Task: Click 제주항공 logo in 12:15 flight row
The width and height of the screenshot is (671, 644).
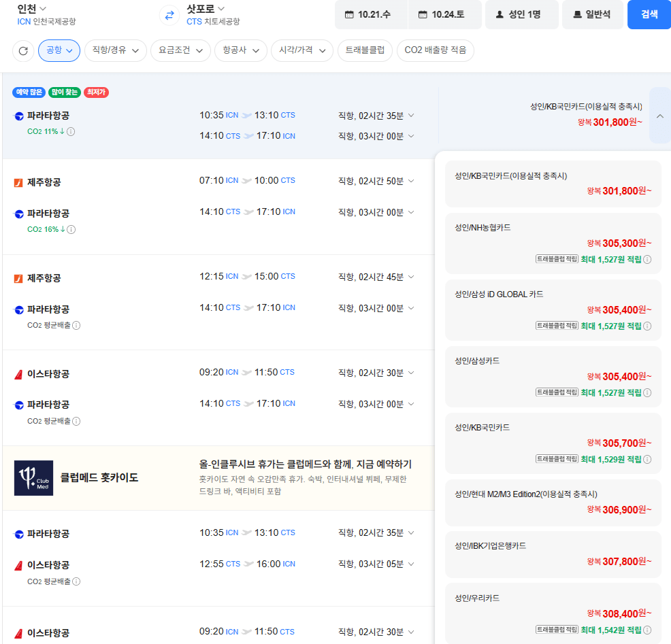Action: tap(18, 279)
